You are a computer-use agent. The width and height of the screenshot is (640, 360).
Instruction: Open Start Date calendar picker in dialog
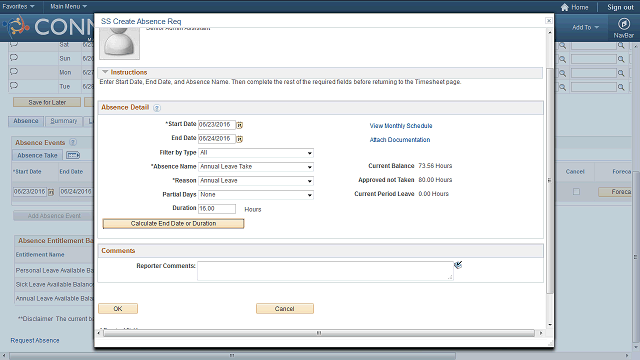point(240,125)
